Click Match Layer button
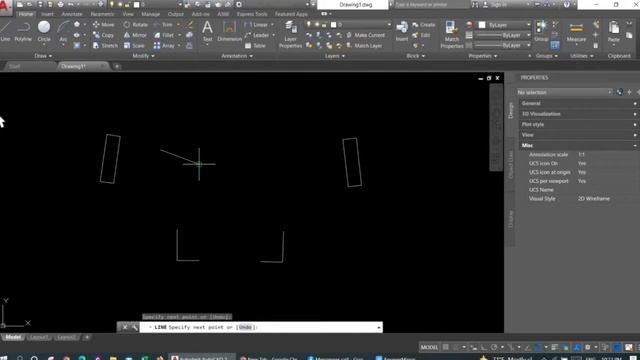 364,46
